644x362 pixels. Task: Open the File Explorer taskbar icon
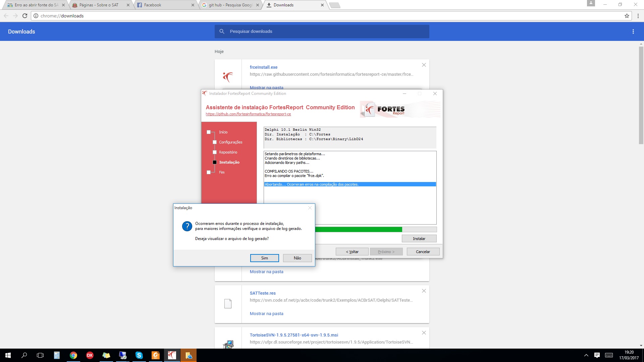(x=189, y=355)
